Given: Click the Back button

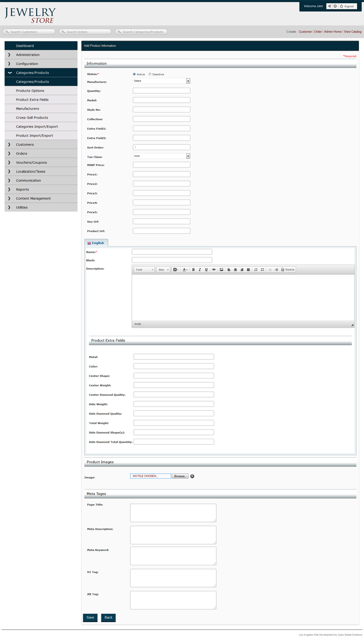Looking at the screenshot, I should coord(108,618).
